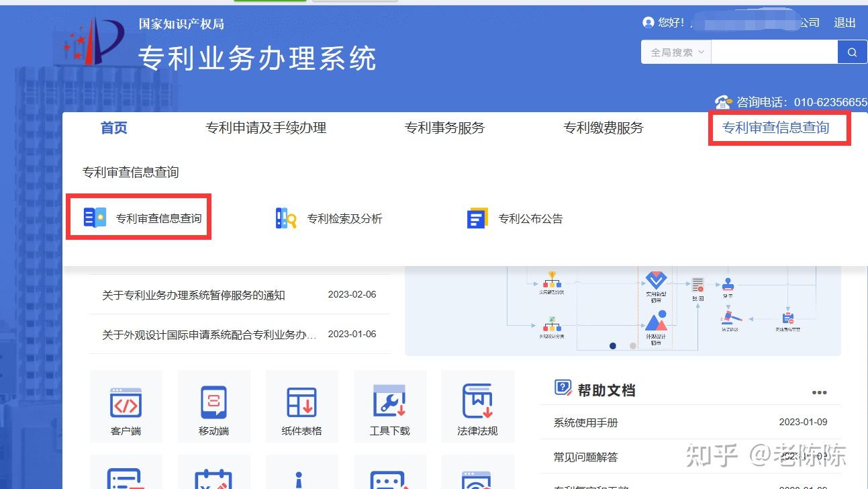Click the date 2023-01-06
The height and width of the screenshot is (489, 868).
point(352,334)
